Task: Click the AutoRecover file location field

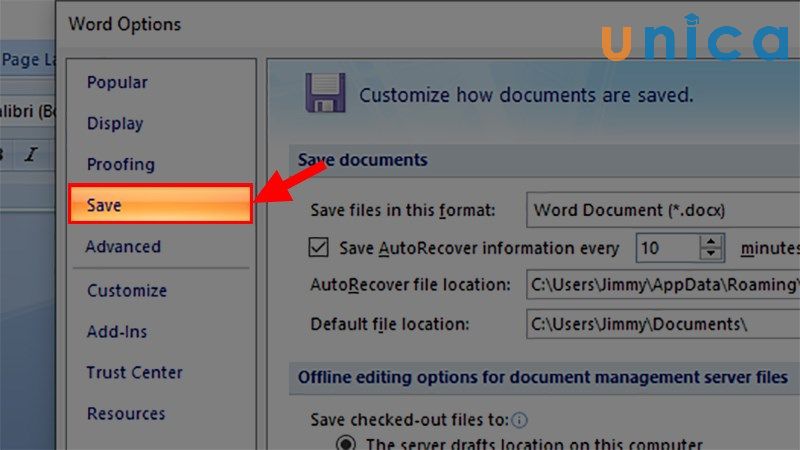Action: [x=663, y=285]
